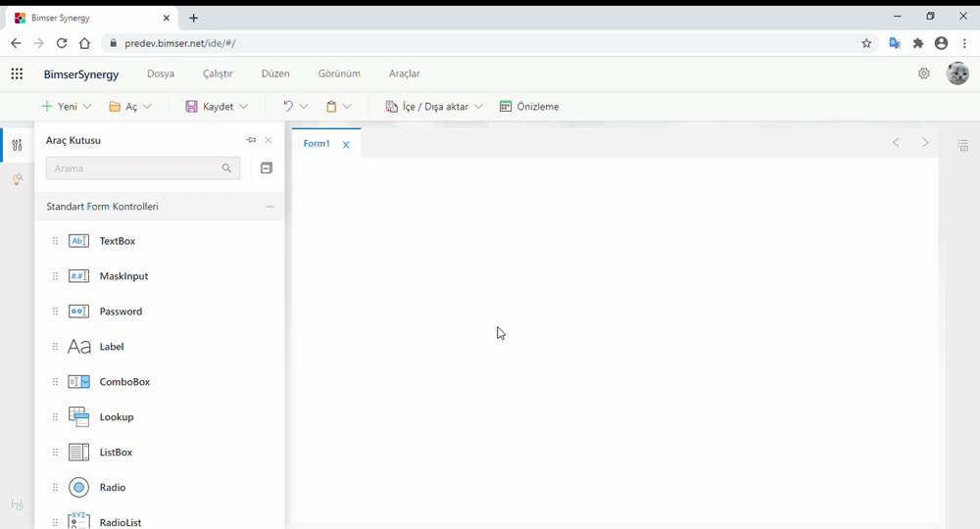Select the Lookup control icon

[x=78, y=417]
